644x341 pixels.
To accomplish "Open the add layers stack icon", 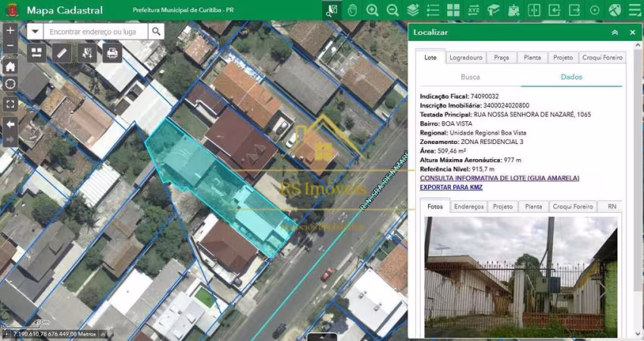I will (413, 10).
